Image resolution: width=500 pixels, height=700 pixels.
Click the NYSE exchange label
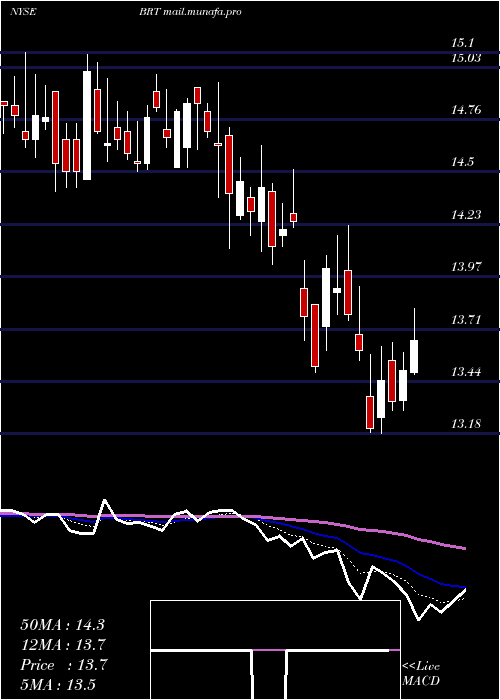pyautogui.click(x=23, y=12)
